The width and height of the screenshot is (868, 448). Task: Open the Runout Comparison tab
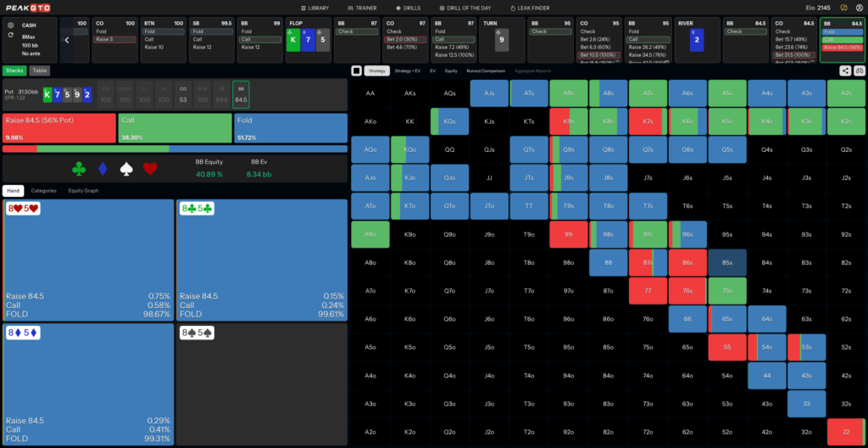tap(486, 70)
